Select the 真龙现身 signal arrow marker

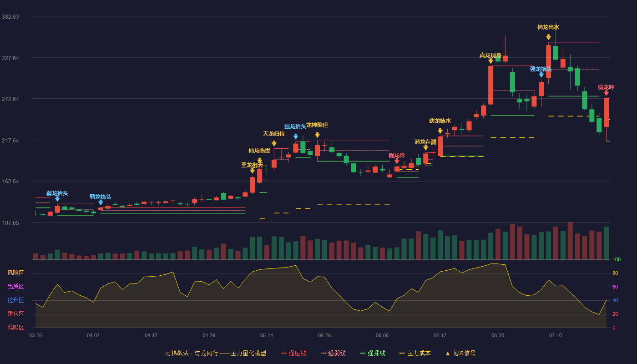[490, 61]
